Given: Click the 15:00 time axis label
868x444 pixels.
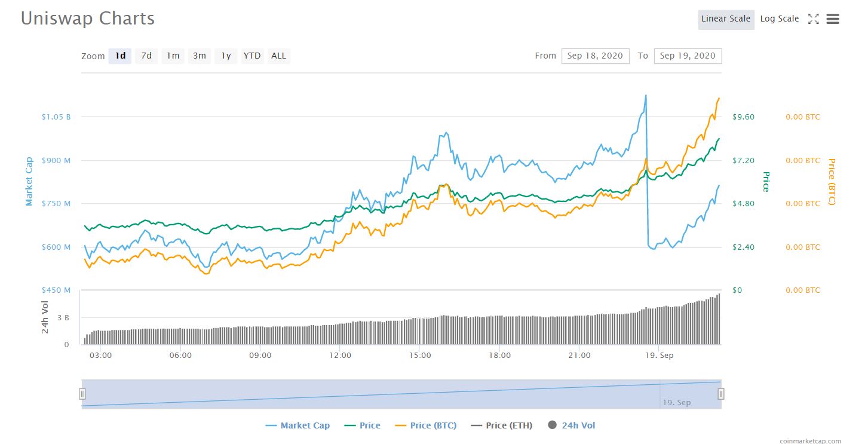Looking at the screenshot, I should coord(419,355).
